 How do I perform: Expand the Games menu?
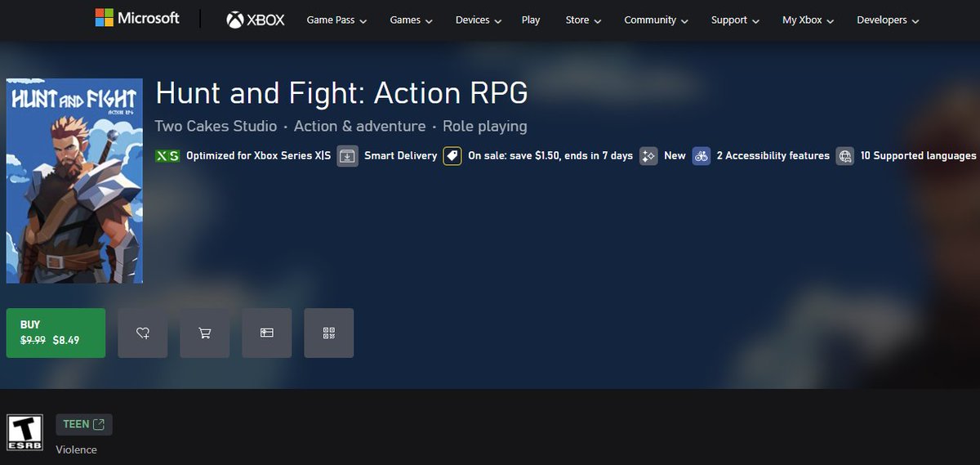(x=411, y=20)
